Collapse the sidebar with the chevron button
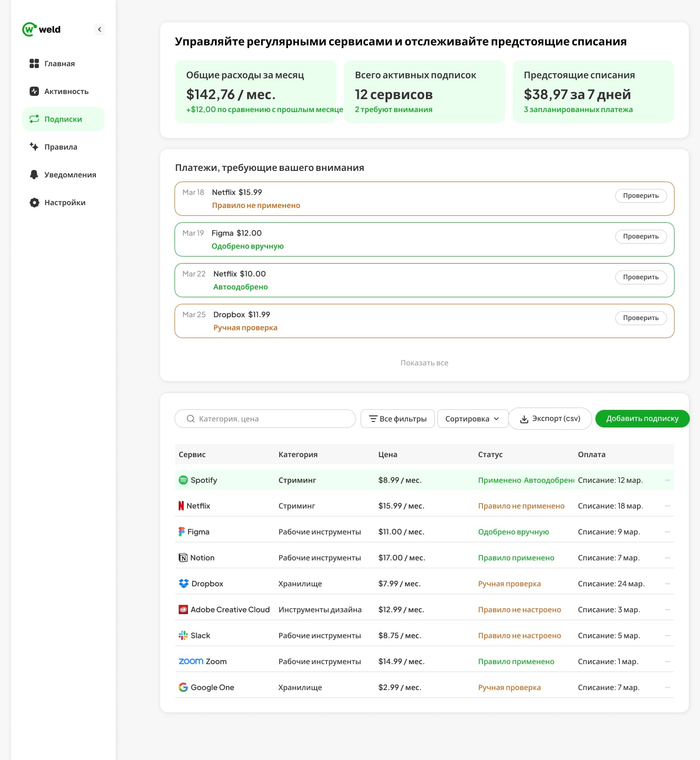Image resolution: width=700 pixels, height=760 pixels. coord(100,29)
